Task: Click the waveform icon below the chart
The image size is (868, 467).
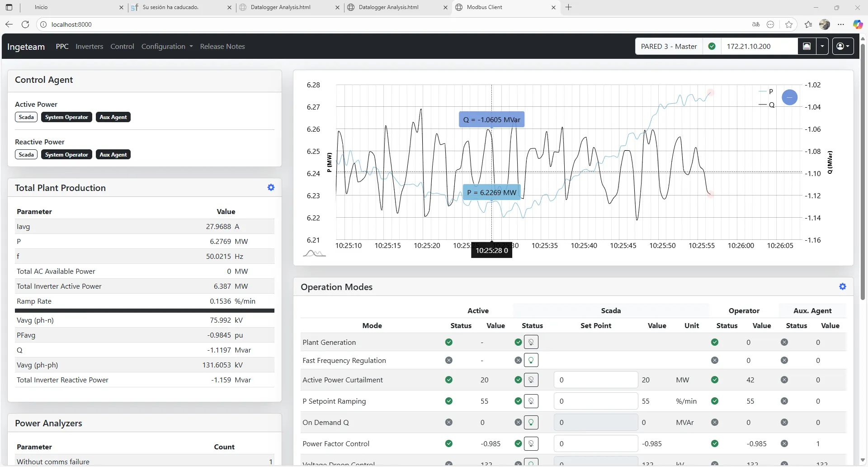Action: (314, 253)
